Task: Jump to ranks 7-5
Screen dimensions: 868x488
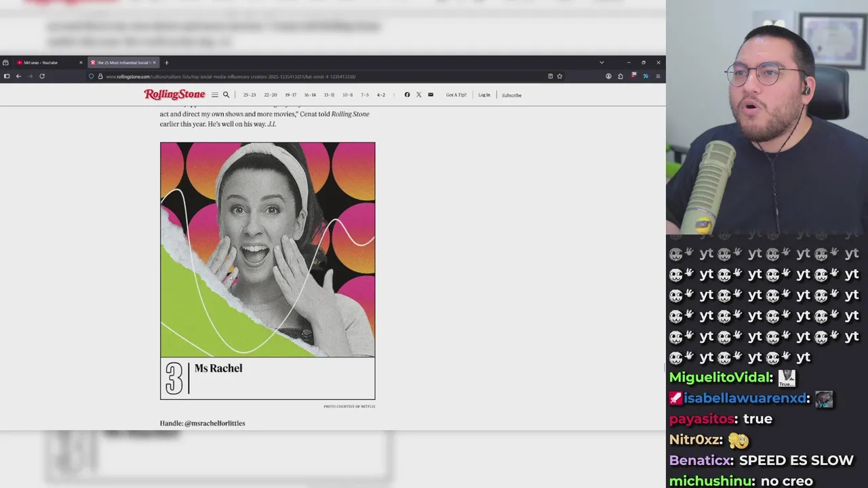Action: pos(365,95)
